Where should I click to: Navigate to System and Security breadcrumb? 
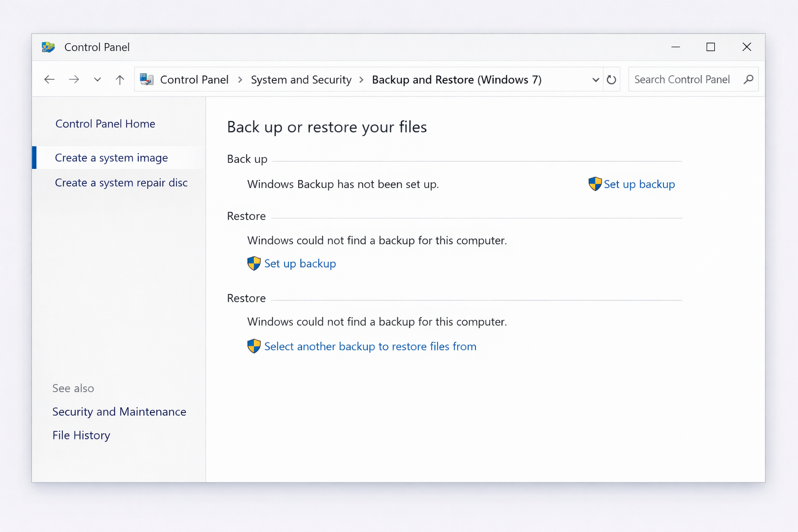[x=301, y=79]
